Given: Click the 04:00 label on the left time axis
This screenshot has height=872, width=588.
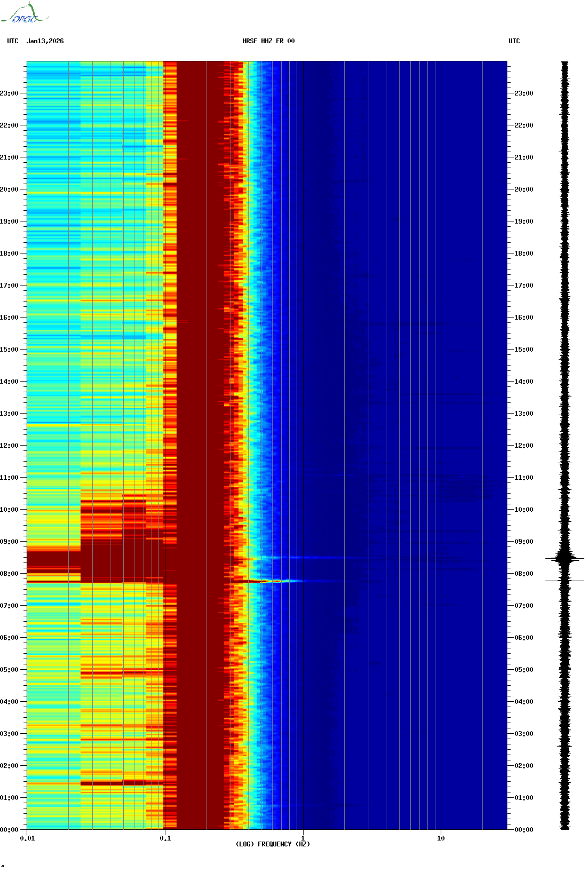Looking at the screenshot, I should [9, 702].
